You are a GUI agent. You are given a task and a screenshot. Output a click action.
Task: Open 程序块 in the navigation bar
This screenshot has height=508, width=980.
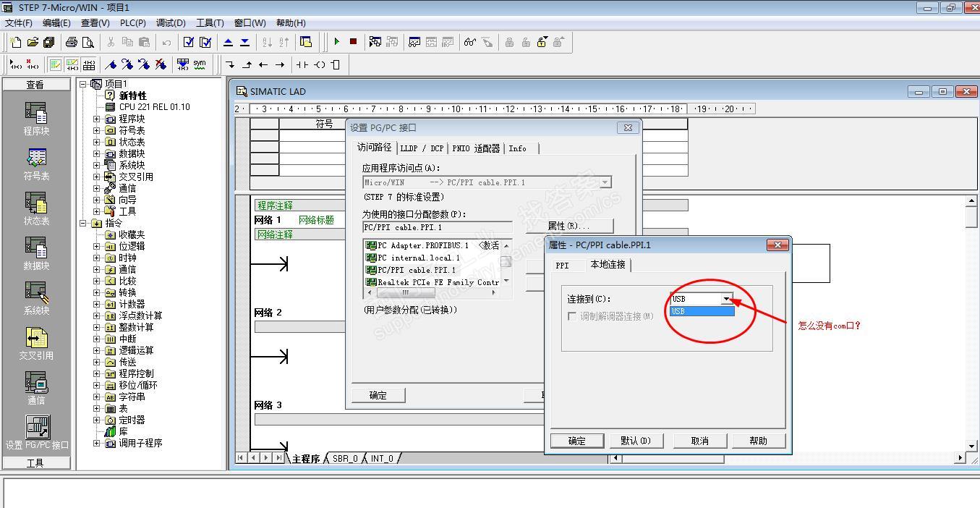click(36, 119)
